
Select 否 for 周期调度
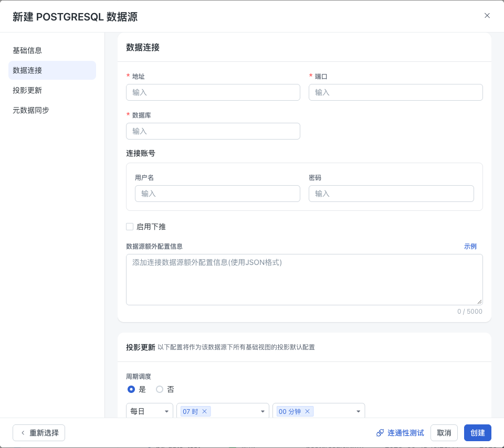160,389
